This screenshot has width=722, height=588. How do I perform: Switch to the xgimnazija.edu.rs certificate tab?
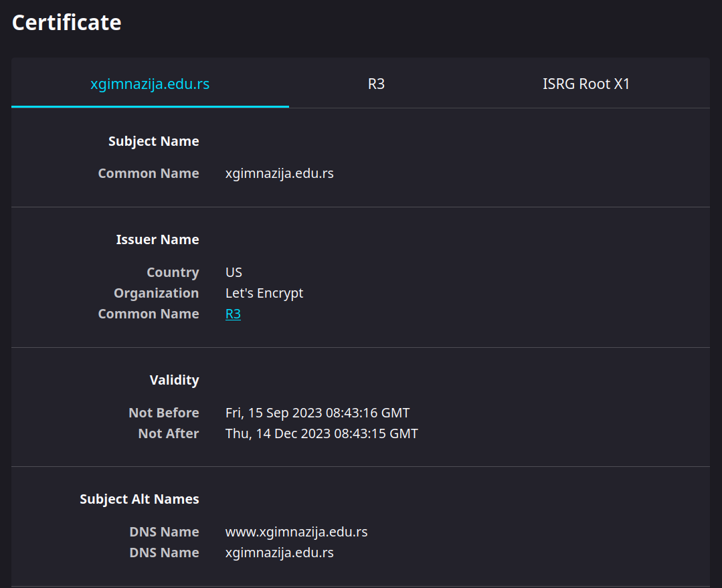tap(150, 84)
